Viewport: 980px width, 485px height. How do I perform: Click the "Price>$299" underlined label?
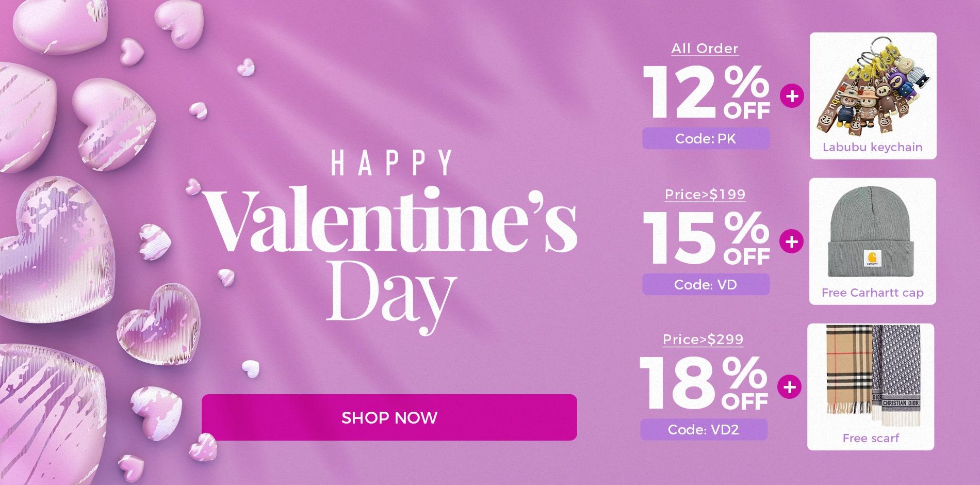click(703, 339)
